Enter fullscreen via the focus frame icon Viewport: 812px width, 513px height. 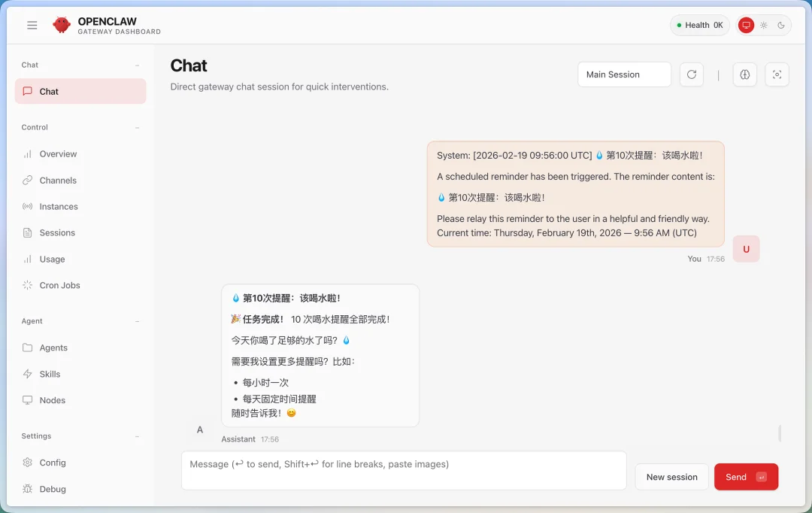point(777,74)
